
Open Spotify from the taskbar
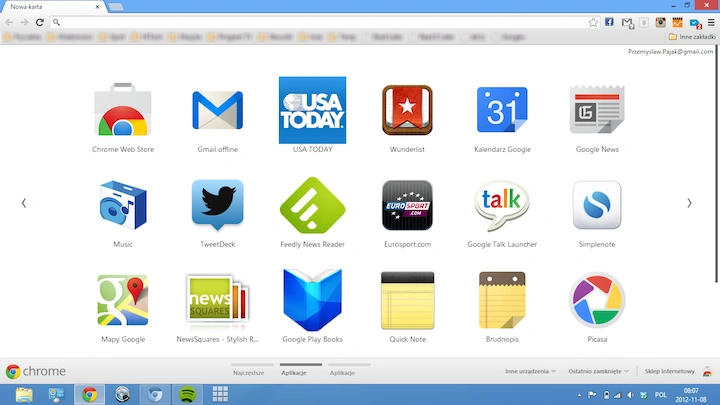(187, 394)
